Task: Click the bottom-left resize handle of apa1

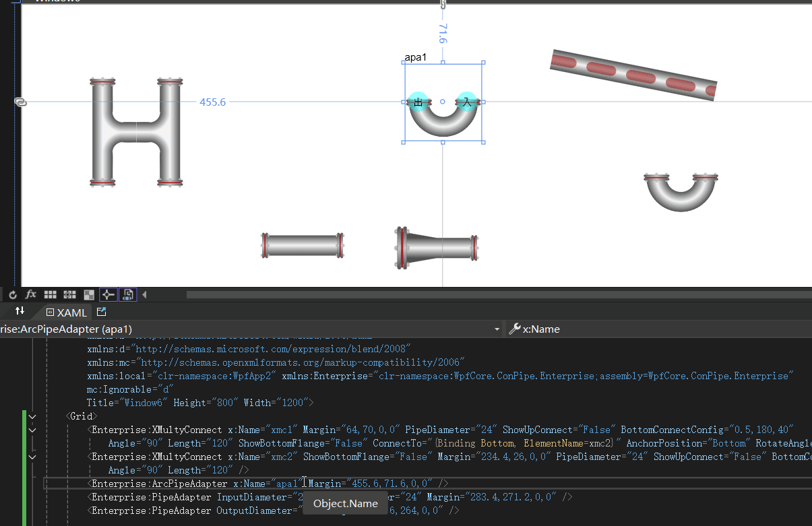Action: pyautogui.click(x=403, y=142)
